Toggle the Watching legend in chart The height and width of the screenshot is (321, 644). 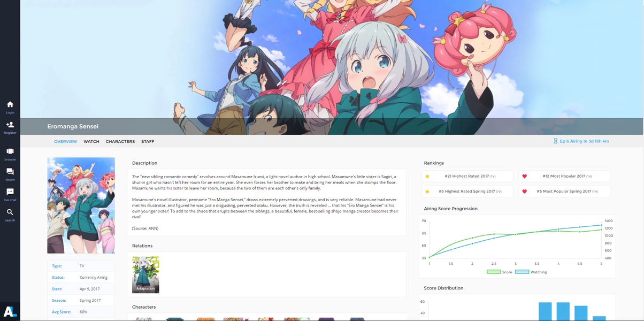531,272
